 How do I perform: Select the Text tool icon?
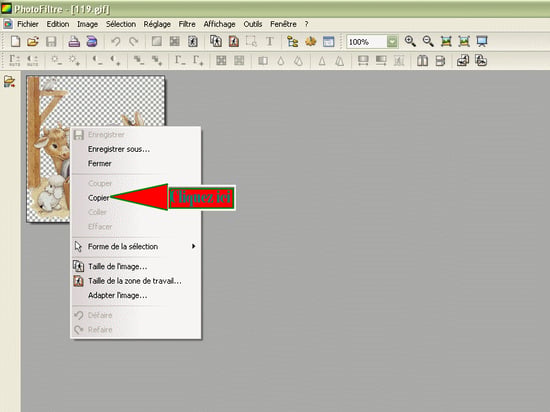point(269,41)
